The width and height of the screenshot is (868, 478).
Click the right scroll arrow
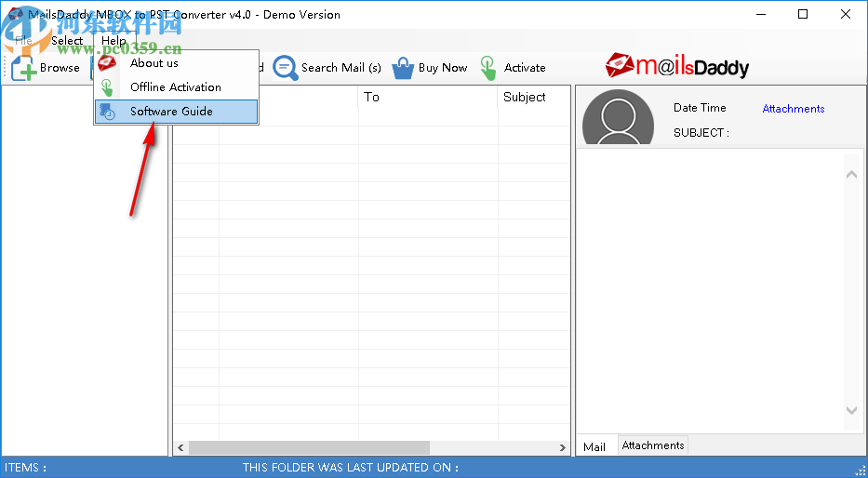click(563, 447)
